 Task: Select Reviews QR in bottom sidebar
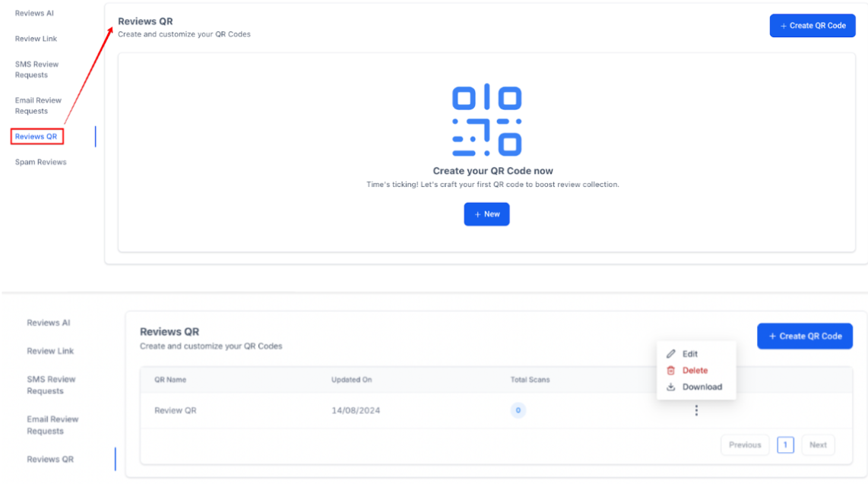click(50, 459)
